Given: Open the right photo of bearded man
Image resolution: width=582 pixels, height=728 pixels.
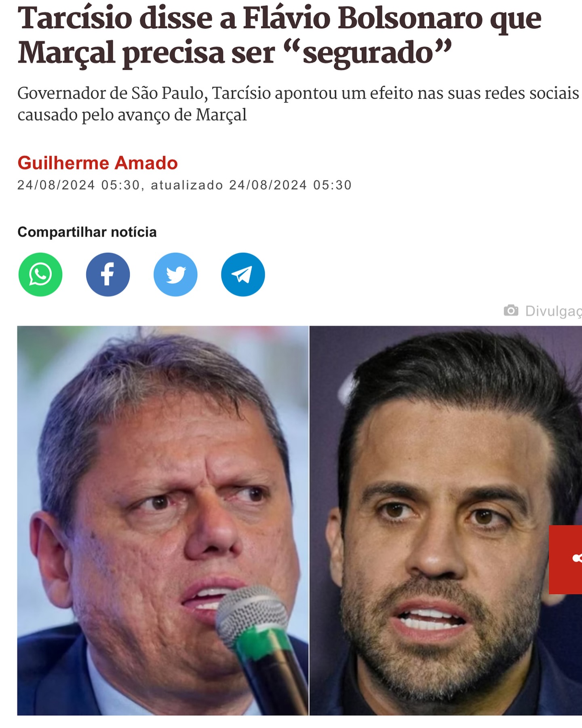Looking at the screenshot, I should click(446, 521).
